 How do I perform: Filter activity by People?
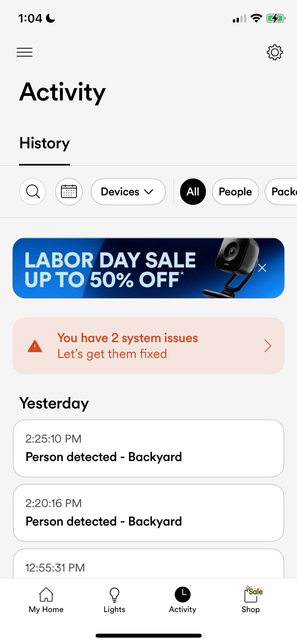tap(235, 192)
